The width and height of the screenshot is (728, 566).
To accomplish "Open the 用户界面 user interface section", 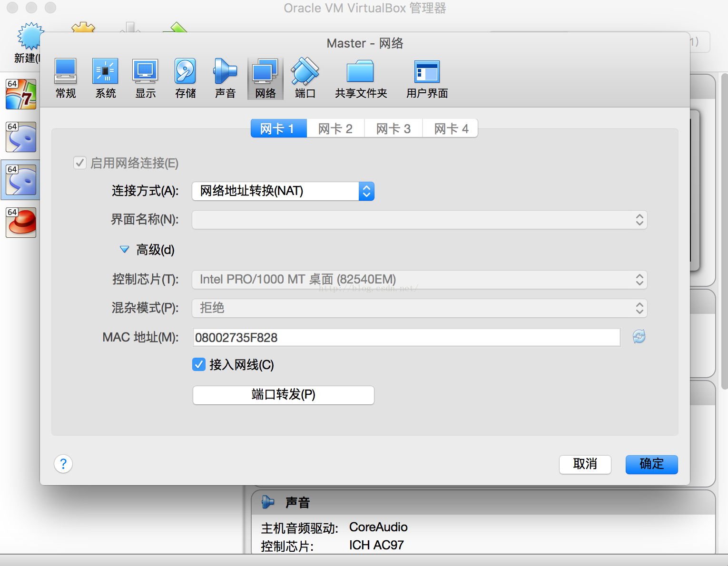I will [427, 78].
